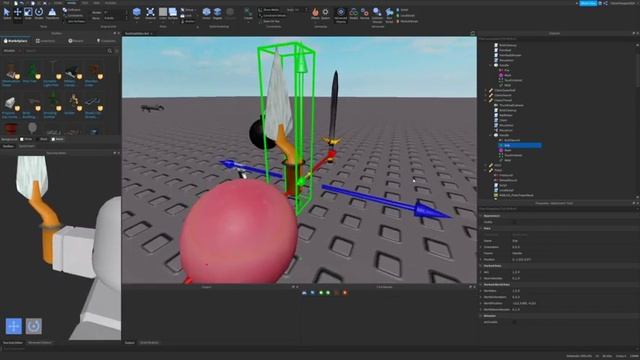Open the View ribbon tab
Image resolution: width=640 pixels, height=360 pixels.
tap(97, 3)
